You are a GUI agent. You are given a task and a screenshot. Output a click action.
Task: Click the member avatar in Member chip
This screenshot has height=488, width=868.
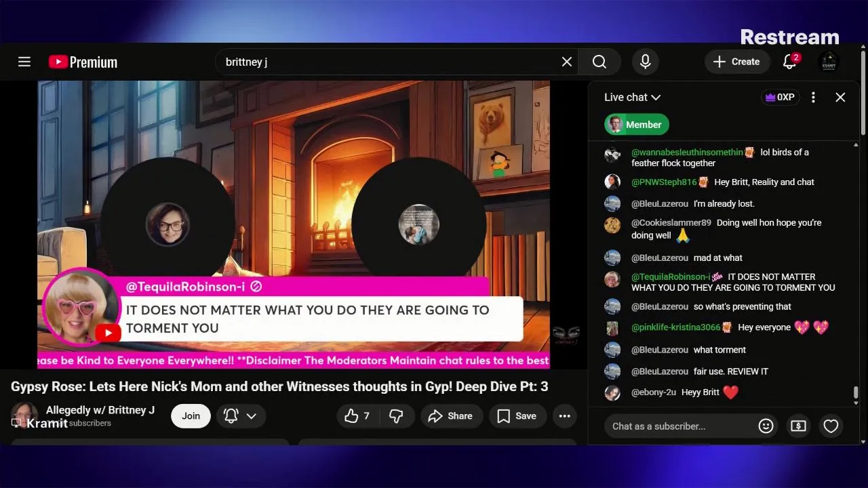[x=616, y=124]
